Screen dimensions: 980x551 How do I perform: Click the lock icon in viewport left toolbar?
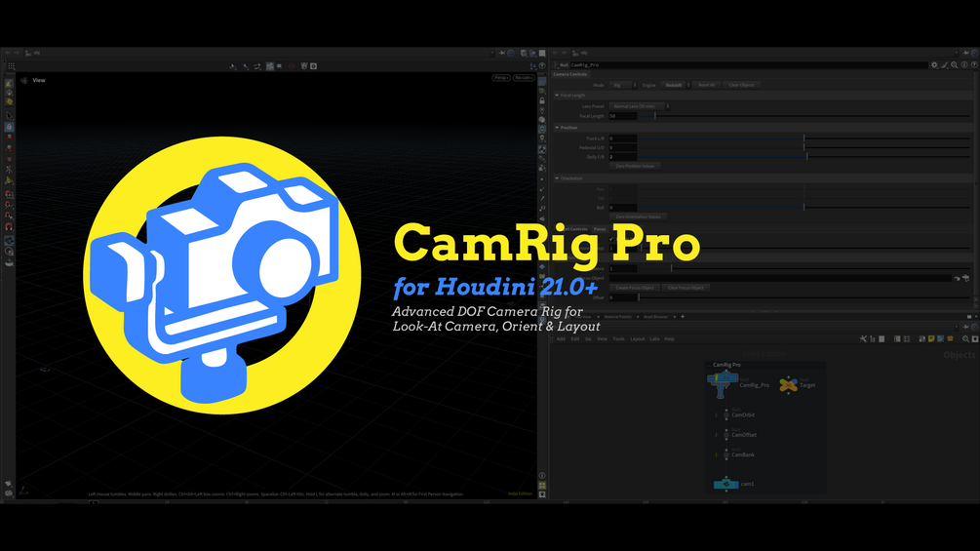(9, 127)
